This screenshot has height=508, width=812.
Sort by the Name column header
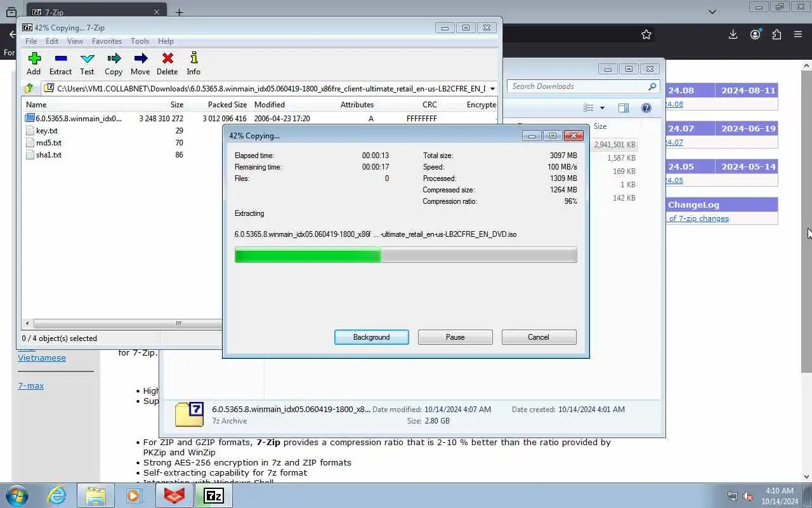(36, 105)
